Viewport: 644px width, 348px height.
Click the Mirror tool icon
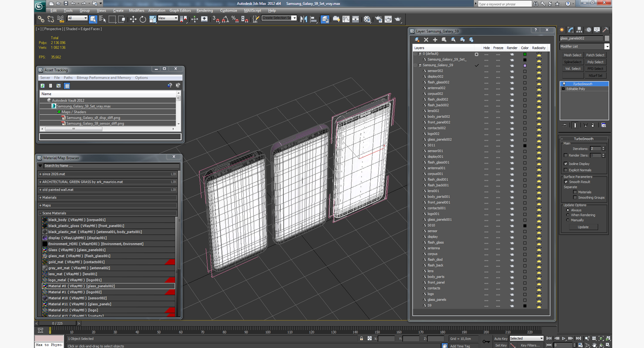304,19
